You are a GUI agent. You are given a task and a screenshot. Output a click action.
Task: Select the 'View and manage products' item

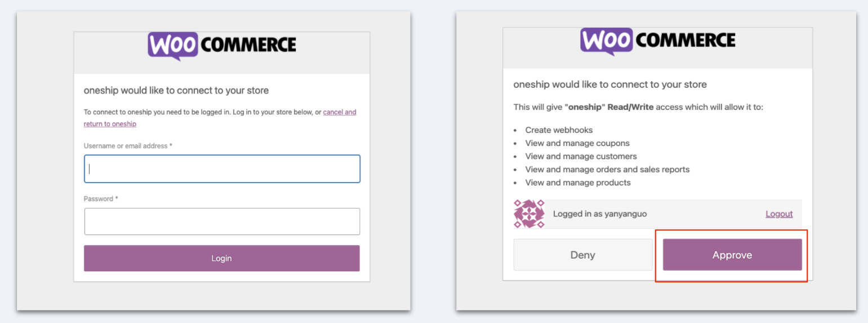click(578, 183)
